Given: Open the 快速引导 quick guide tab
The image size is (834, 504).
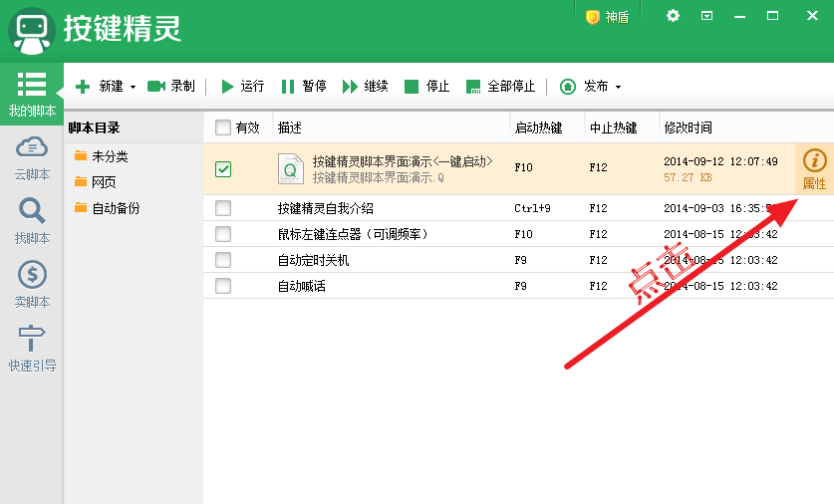Looking at the screenshot, I should [x=32, y=349].
